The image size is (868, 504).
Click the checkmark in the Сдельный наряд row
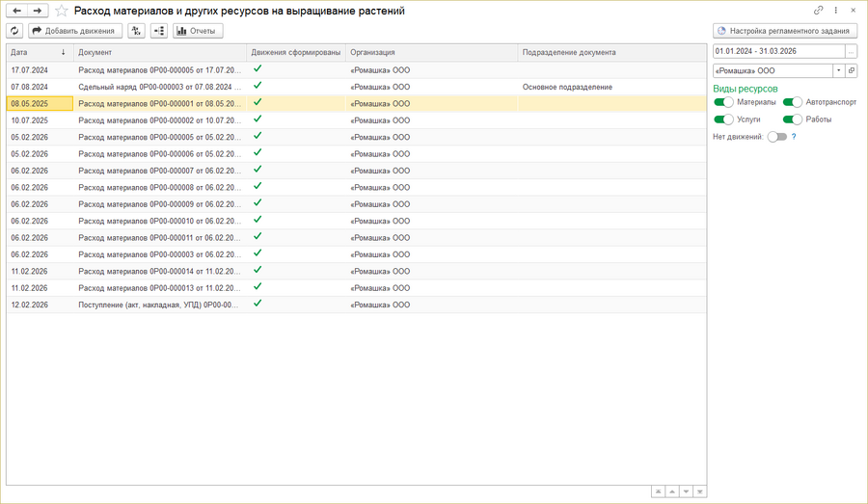coord(258,86)
